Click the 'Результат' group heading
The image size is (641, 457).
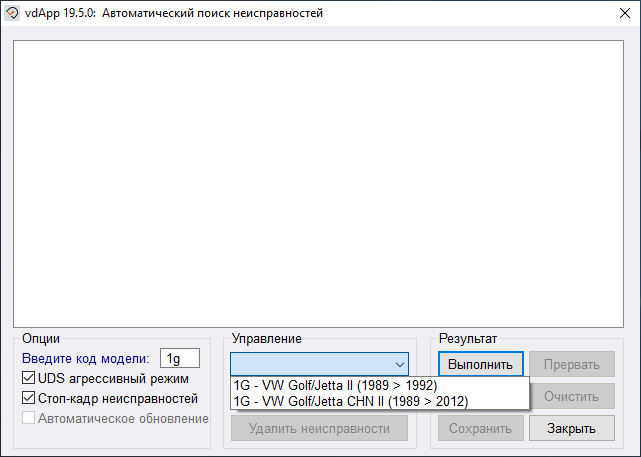pyautogui.click(x=467, y=339)
